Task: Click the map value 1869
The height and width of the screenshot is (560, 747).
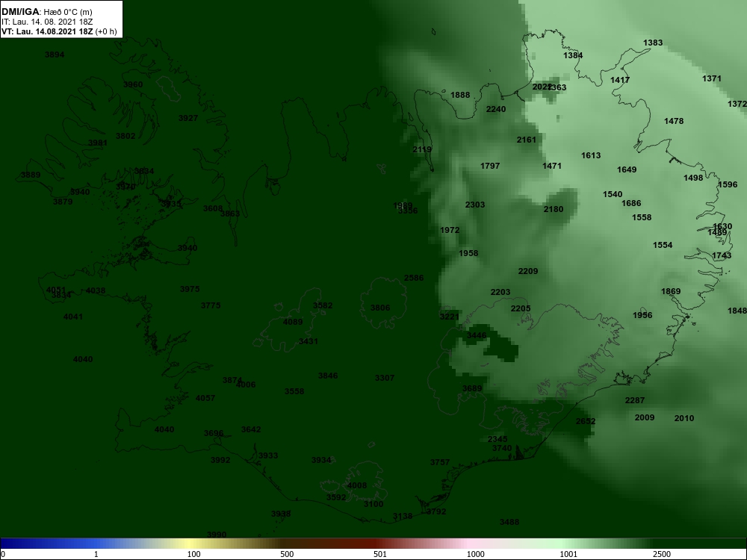Action: click(671, 291)
